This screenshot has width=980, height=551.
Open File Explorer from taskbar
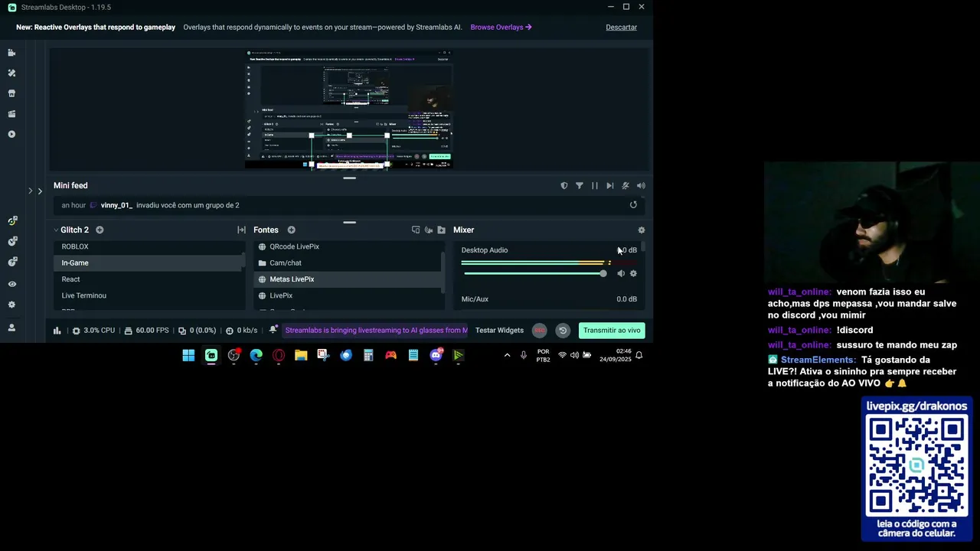point(301,355)
